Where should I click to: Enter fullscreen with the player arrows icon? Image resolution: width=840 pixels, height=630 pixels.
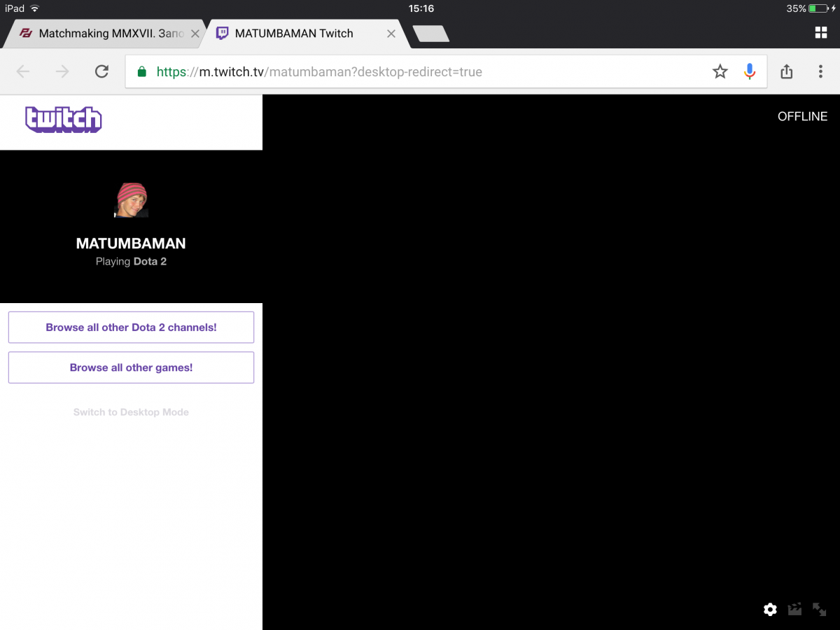pos(819,609)
